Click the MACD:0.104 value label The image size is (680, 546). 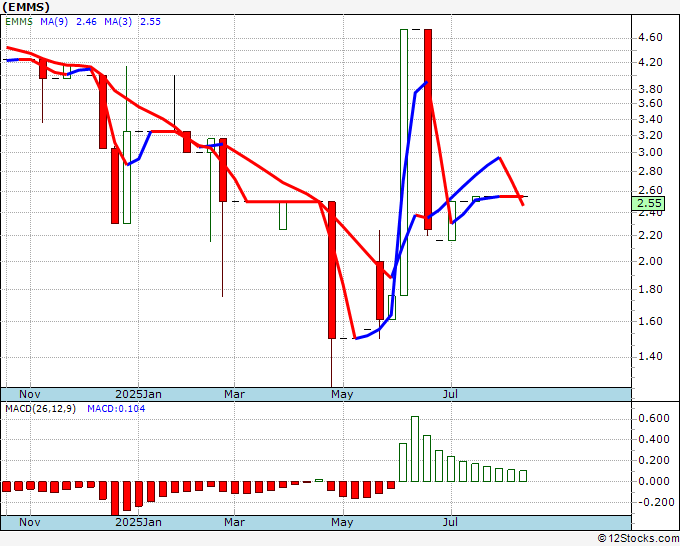tap(116, 409)
